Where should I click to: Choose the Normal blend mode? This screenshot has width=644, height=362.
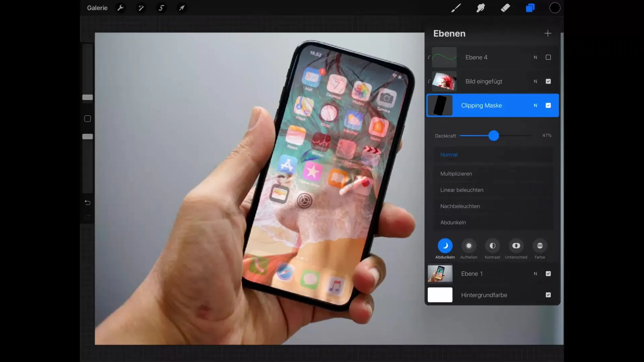tap(493, 155)
